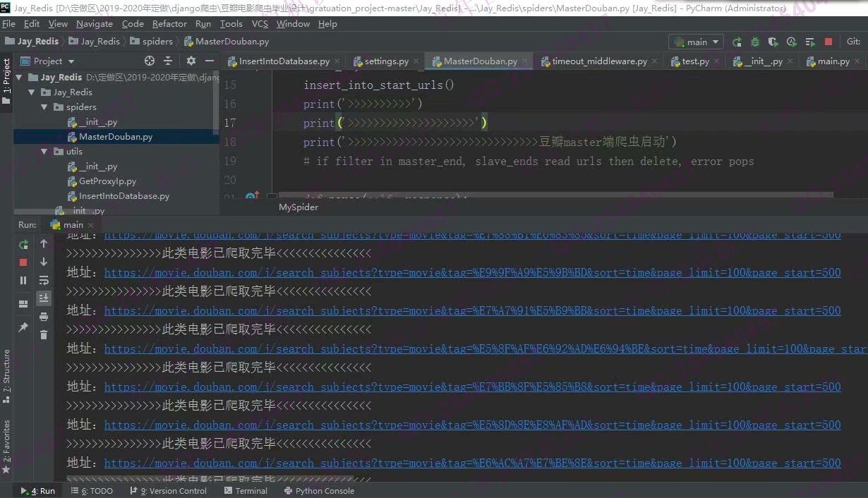Close the MasterDouban.py editor tab
The width and height of the screenshot is (868, 498).
pos(526,61)
